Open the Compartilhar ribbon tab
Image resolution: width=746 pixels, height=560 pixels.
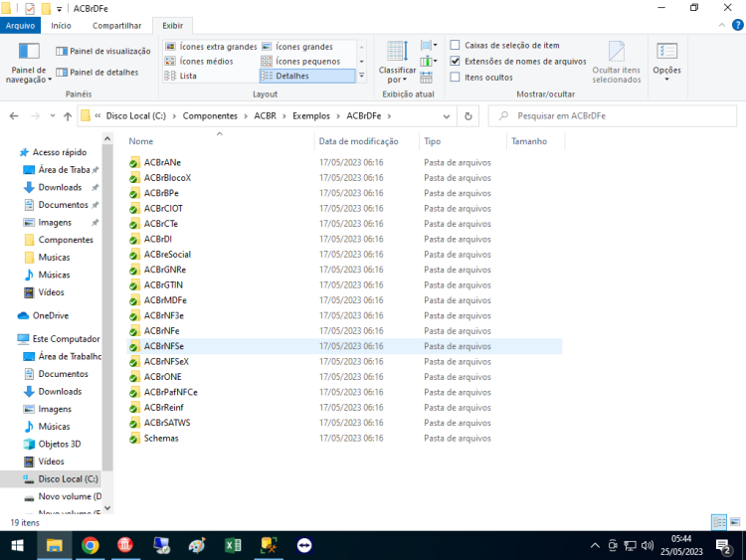pos(116,26)
